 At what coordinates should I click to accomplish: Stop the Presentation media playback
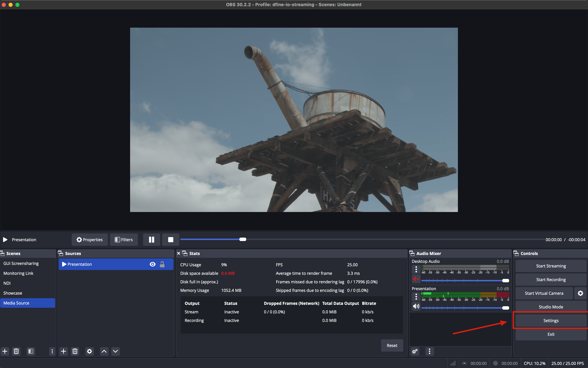coord(171,240)
